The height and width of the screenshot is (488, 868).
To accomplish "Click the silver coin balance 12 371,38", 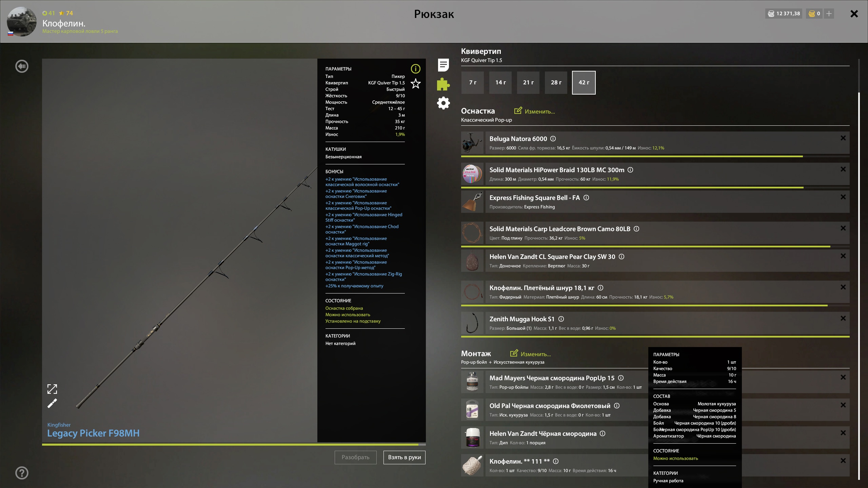I will coord(784,14).
